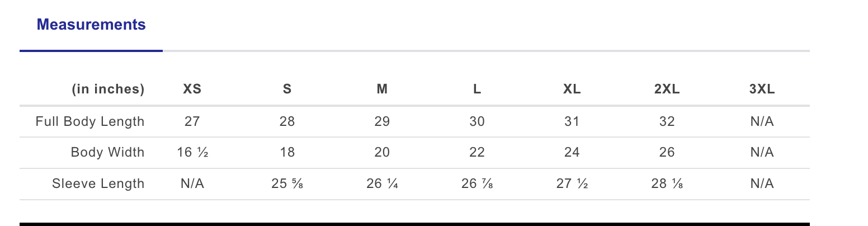Click the XS size column header
This screenshot has height=226, width=868.
[x=192, y=89]
